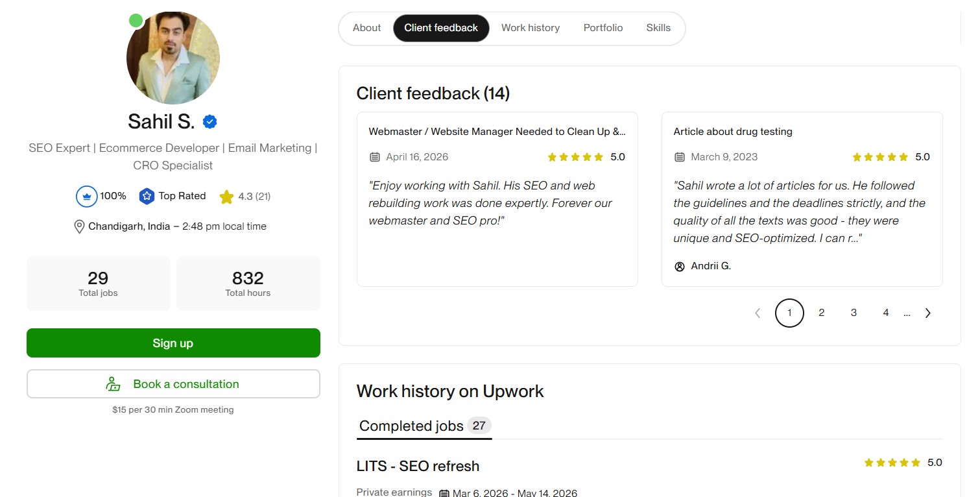Click the Top Rated hexagon badge icon
The image size is (980, 497).
(147, 196)
